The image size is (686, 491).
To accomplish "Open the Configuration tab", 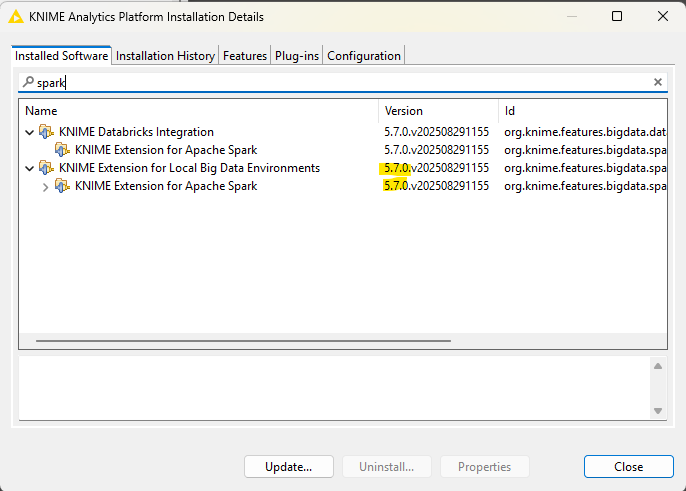I will (364, 56).
